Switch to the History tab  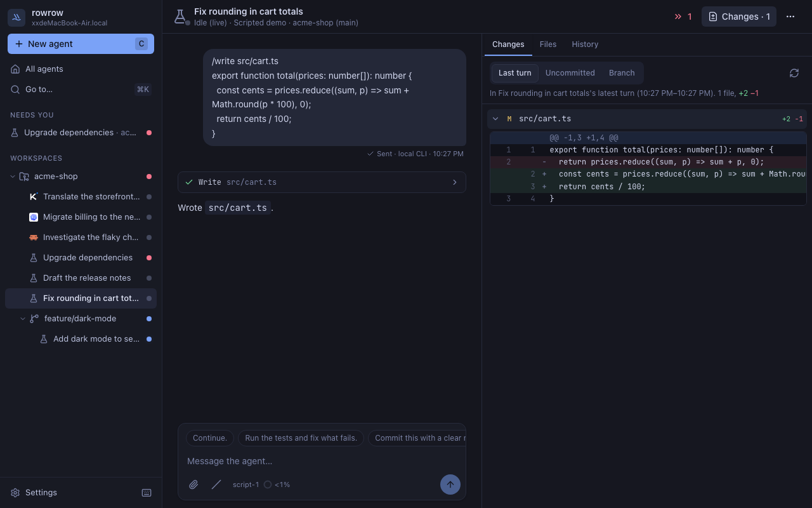pos(585,44)
